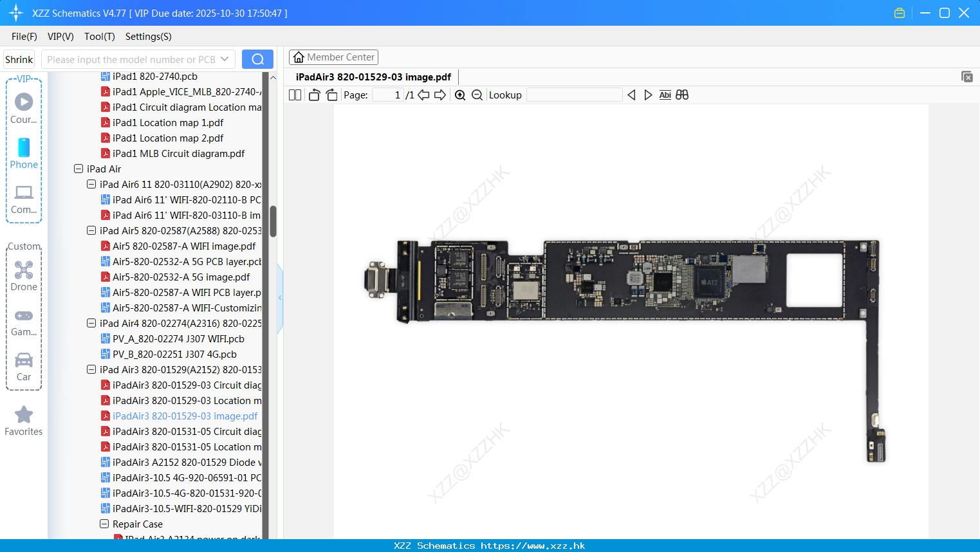Open iPadAir3 820-01531-05 Circuit diagram

pos(187,432)
